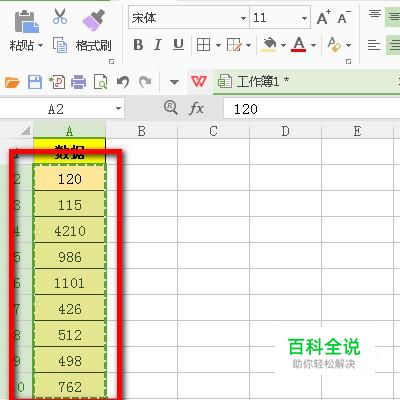
Task: Increase the font size with A+
Action: click(323, 17)
